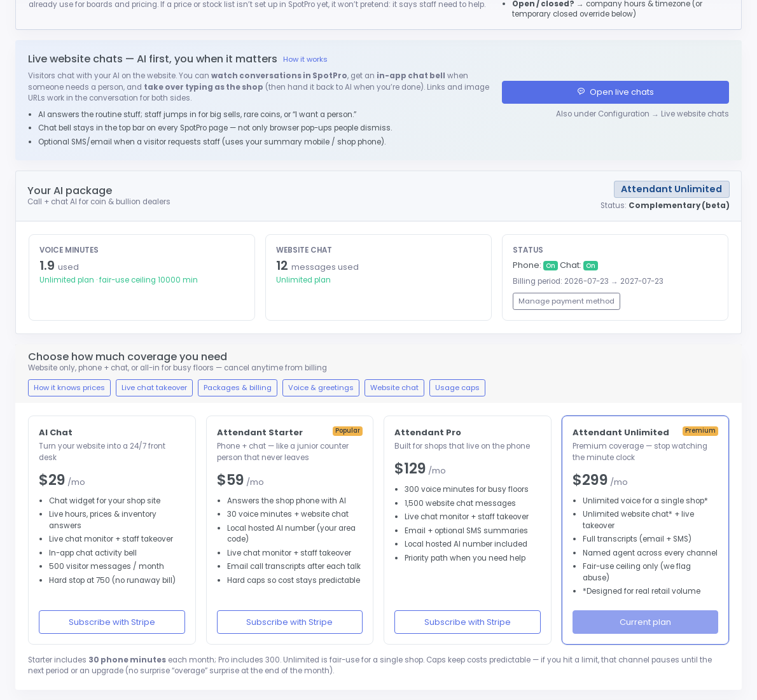Click the Premium badge on Attendant Unlimited
This screenshot has height=700, width=757.
point(700,431)
